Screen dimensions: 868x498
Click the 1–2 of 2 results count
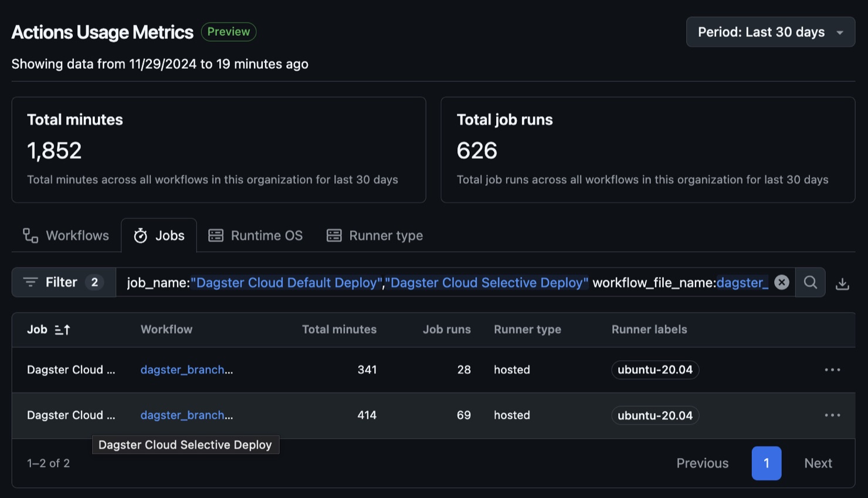49,463
